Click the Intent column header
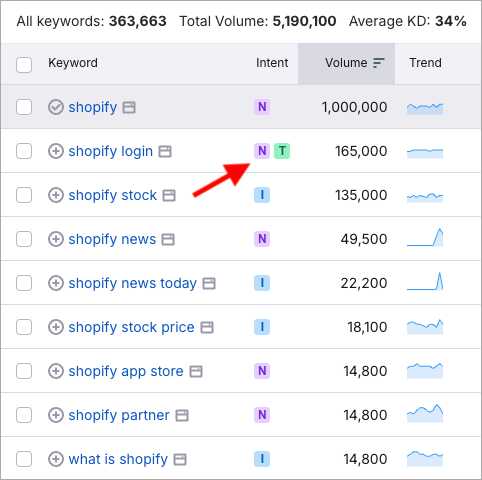The height and width of the screenshot is (480, 482). tap(272, 63)
